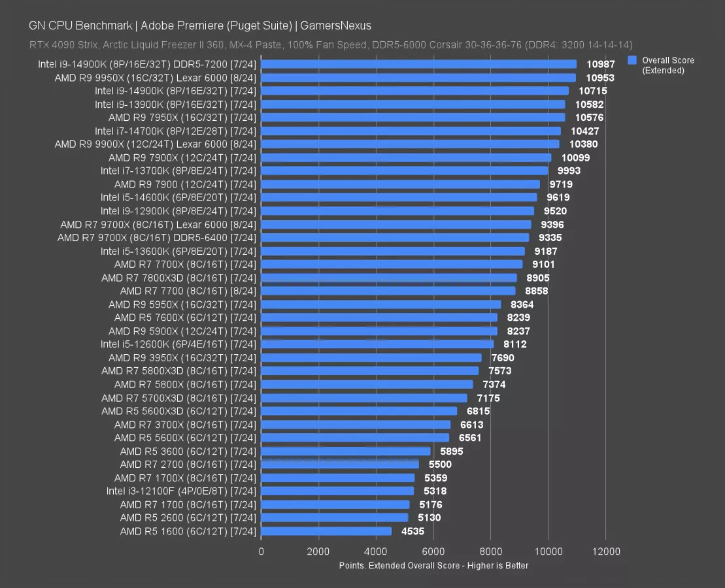725x588 pixels.
Task: Select the RTX 4090 Strix subtitle text
Action: pyautogui.click(x=330, y=45)
